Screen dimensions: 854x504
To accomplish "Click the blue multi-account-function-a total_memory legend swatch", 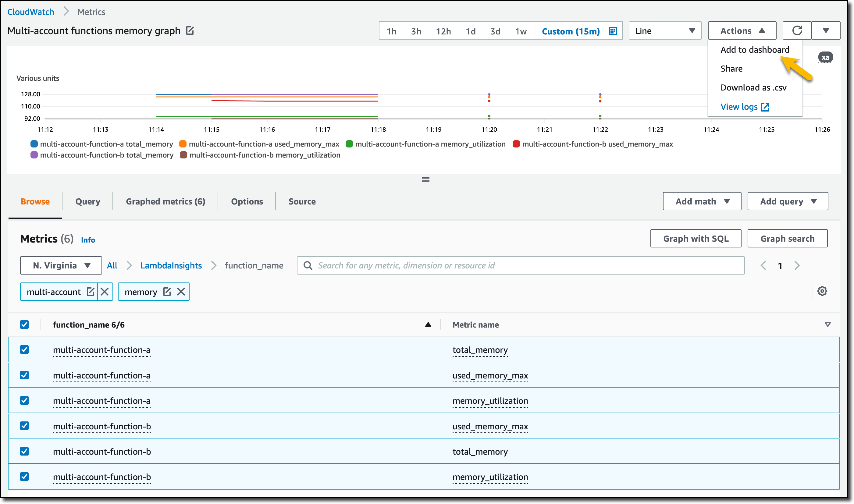I will coord(34,144).
